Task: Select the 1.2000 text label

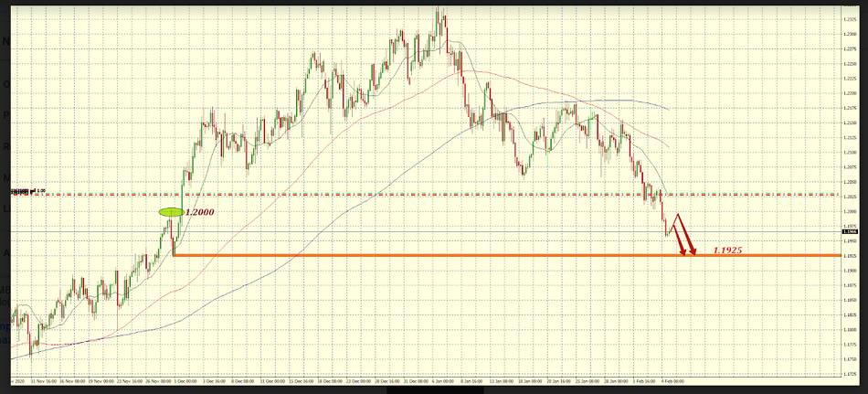Action: click(x=200, y=212)
